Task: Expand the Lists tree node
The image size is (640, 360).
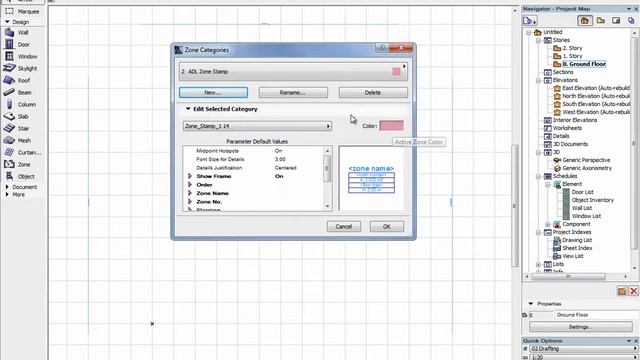Action: 538,264
